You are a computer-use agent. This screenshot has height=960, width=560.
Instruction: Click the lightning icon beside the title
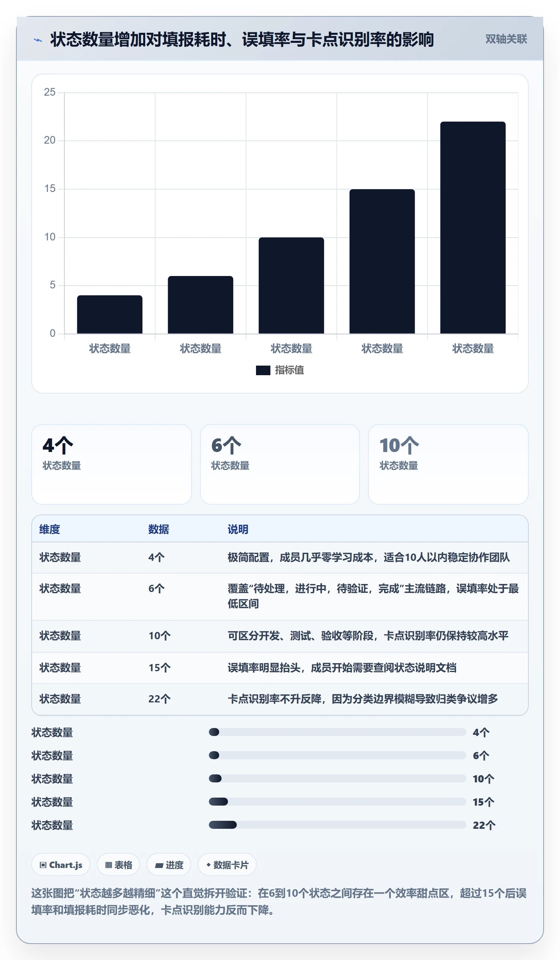(38, 40)
